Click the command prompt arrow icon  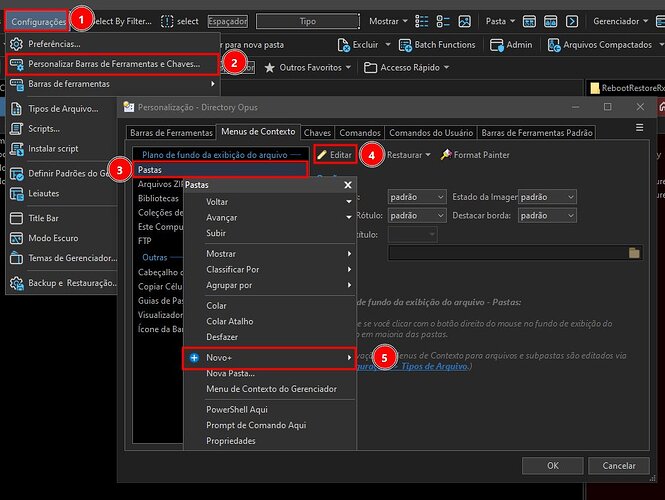tap(572, 21)
